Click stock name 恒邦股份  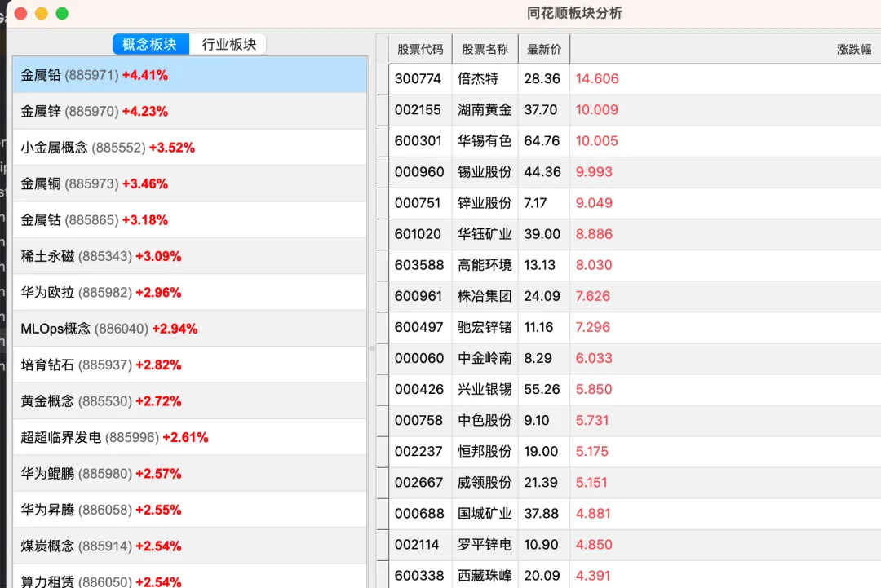(x=485, y=452)
